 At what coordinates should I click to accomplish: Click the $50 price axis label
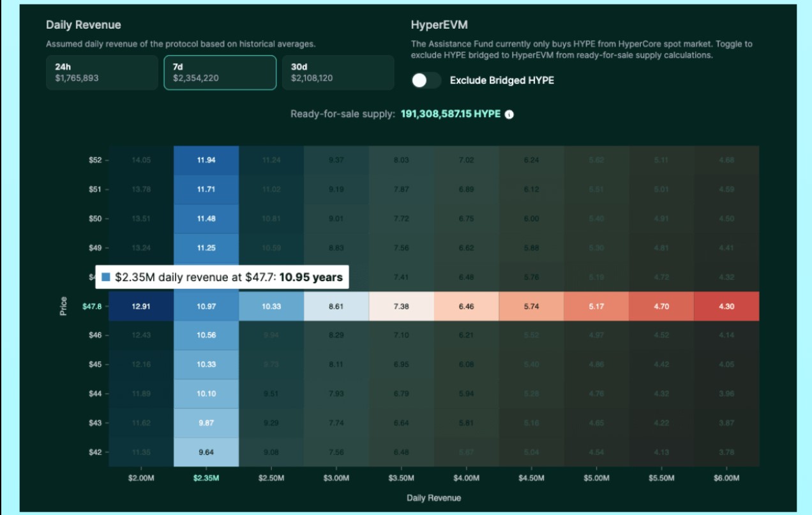coord(95,219)
